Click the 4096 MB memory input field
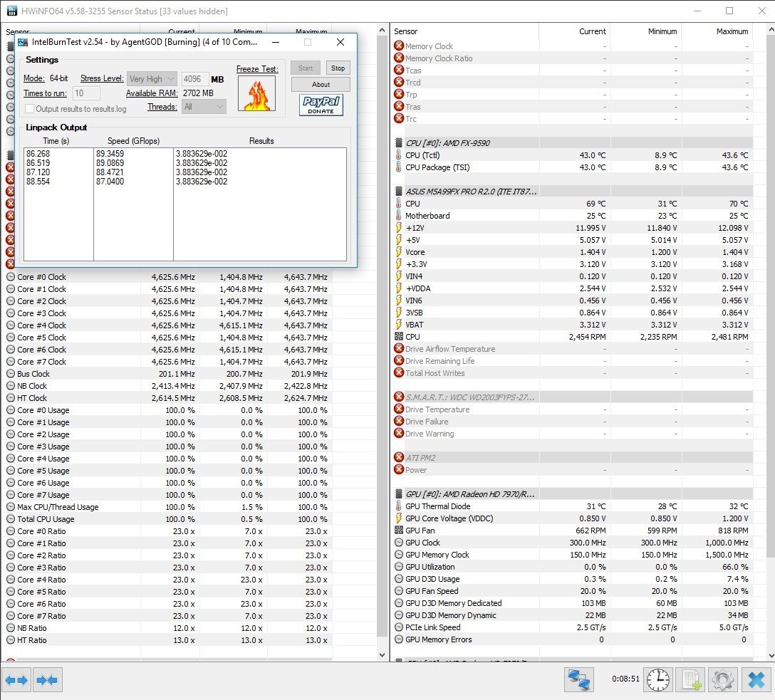 click(x=194, y=78)
